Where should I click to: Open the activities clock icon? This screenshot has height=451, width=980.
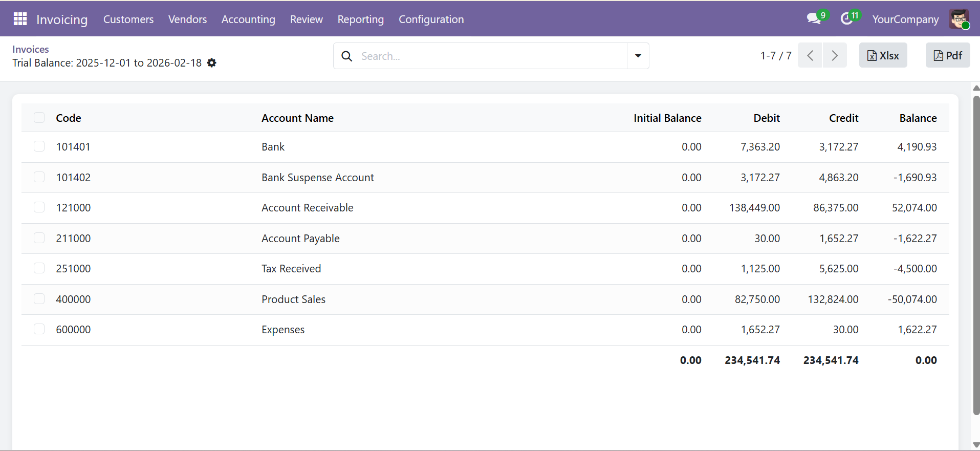pos(847,19)
